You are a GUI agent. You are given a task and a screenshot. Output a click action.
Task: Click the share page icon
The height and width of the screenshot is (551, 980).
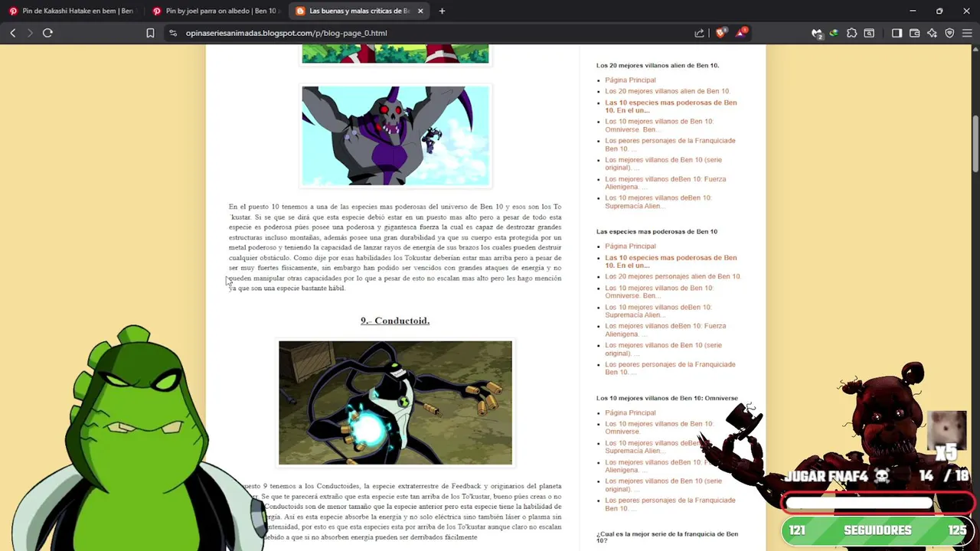(x=699, y=33)
